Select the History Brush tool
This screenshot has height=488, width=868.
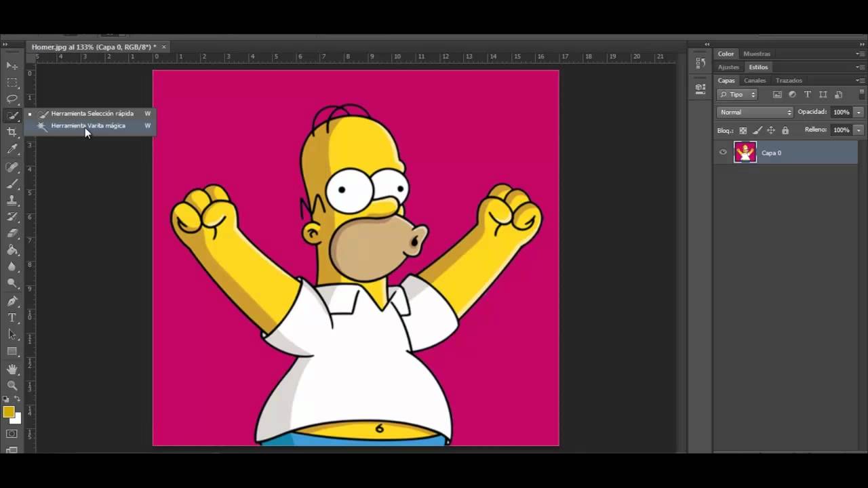coord(12,217)
